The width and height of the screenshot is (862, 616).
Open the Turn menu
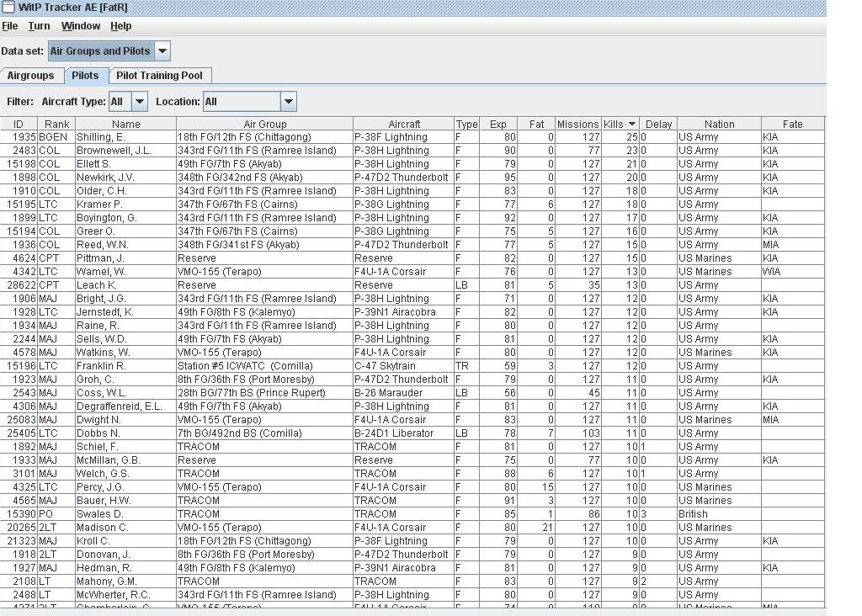click(39, 26)
